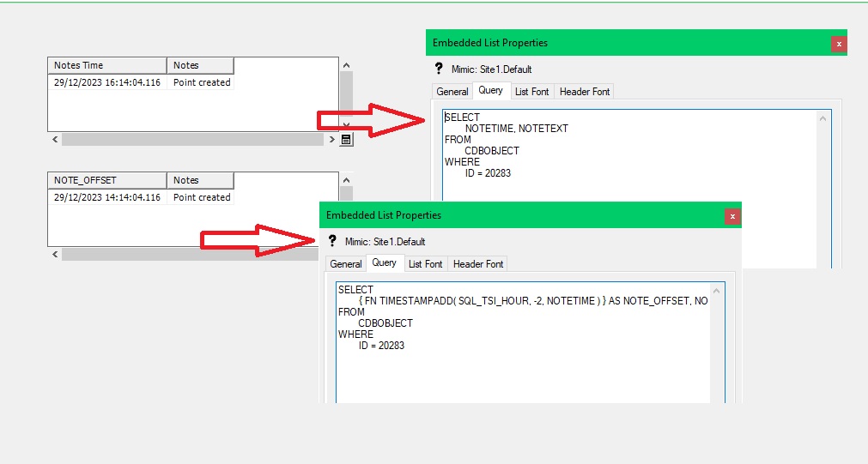Click CDBOBJECT in the upper query
This screenshot has height=464, width=868.
[492, 150]
